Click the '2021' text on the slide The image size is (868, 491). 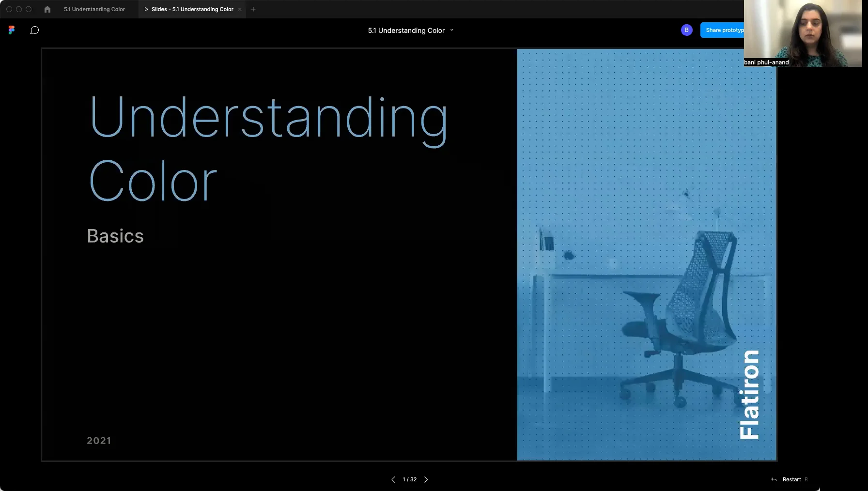pos(99,441)
